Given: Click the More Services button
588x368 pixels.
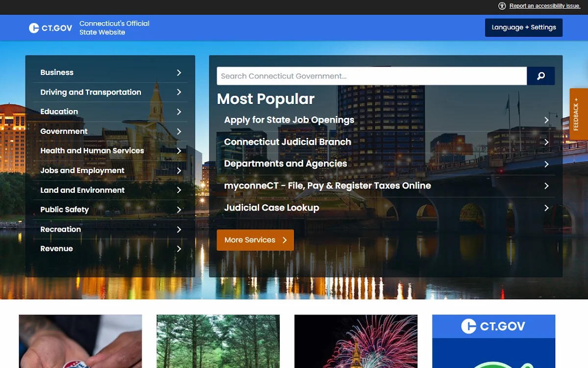Looking at the screenshot, I should (255, 240).
